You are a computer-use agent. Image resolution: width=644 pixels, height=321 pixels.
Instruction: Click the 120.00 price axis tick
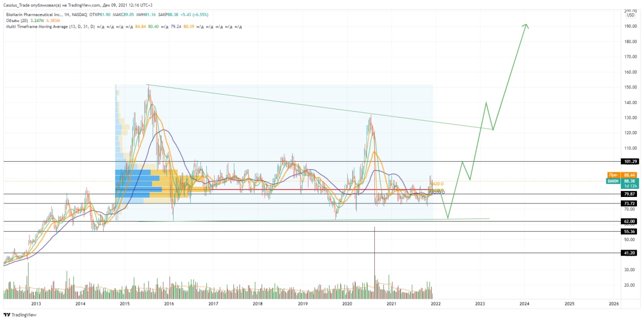pos(630,133)
